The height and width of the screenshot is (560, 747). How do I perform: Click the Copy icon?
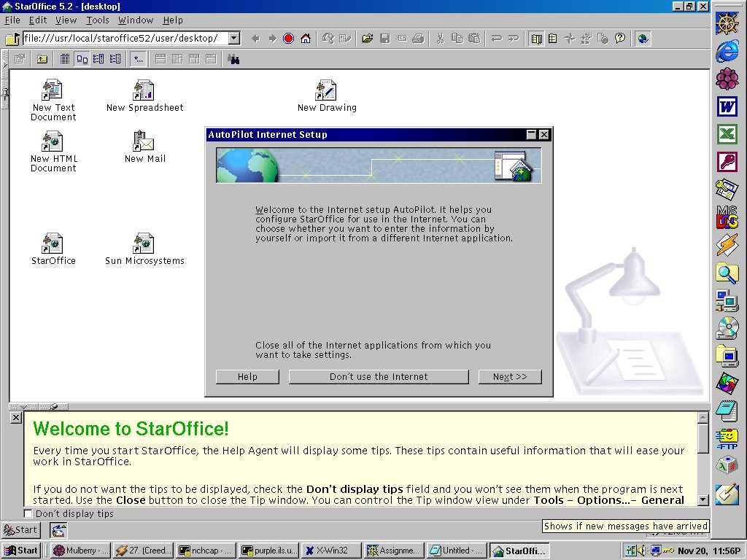457,39
